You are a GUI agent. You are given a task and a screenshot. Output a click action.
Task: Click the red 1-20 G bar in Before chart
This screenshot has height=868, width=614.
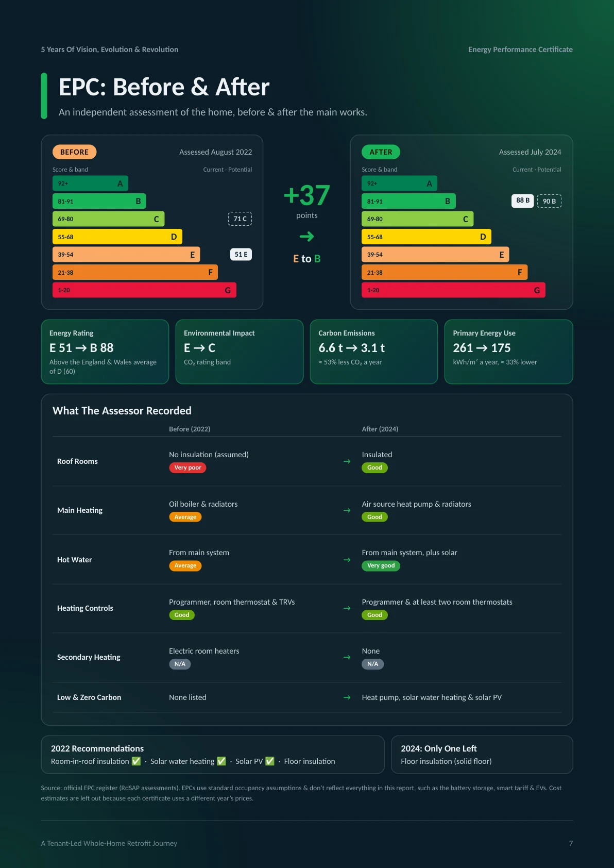pyautogui.click(x=144, y=290)
